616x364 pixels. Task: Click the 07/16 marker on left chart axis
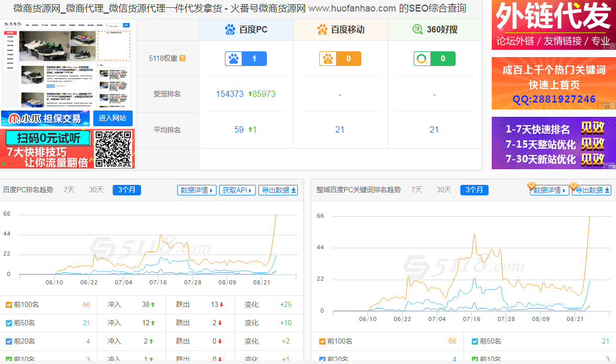158,282
